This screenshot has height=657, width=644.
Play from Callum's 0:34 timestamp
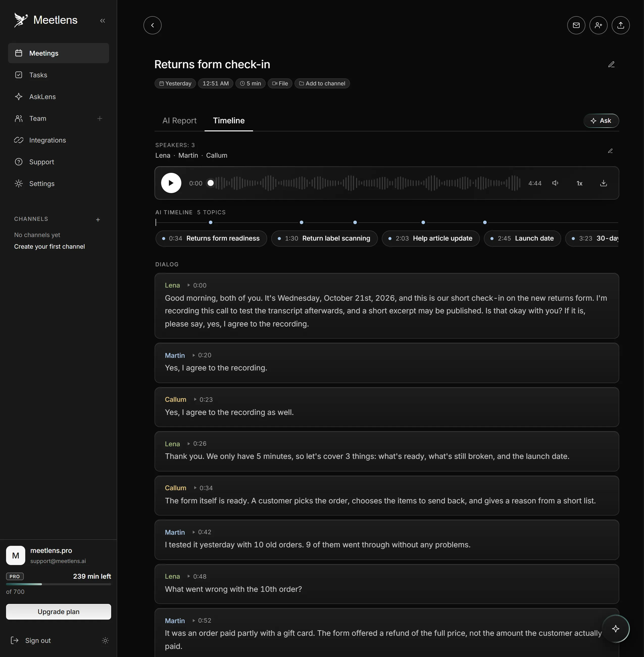tap(203, 488)
